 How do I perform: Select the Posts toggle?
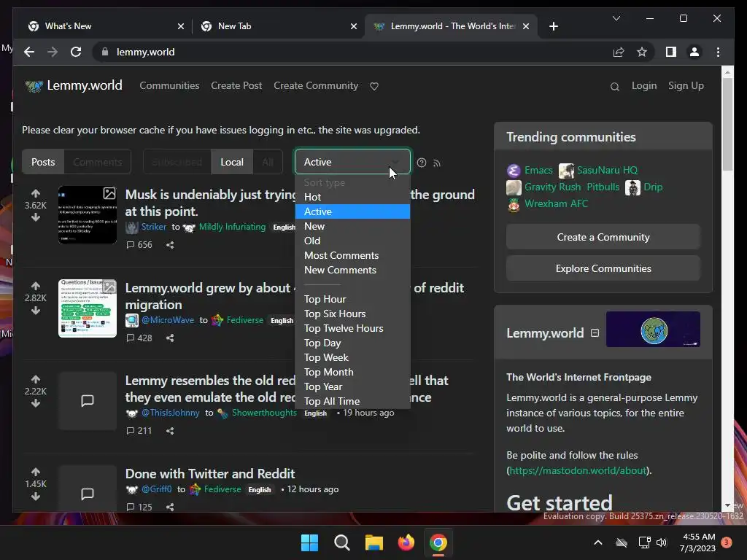click(43, 162)
